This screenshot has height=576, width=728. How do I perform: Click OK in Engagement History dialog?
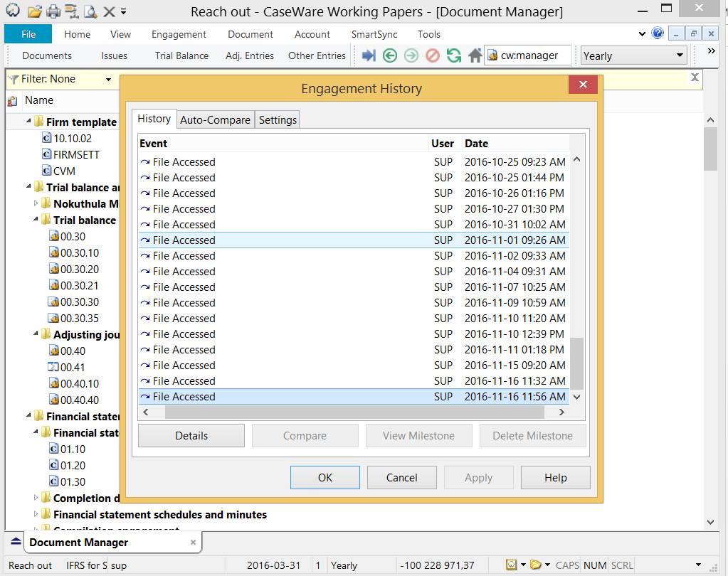click(325, 478)
